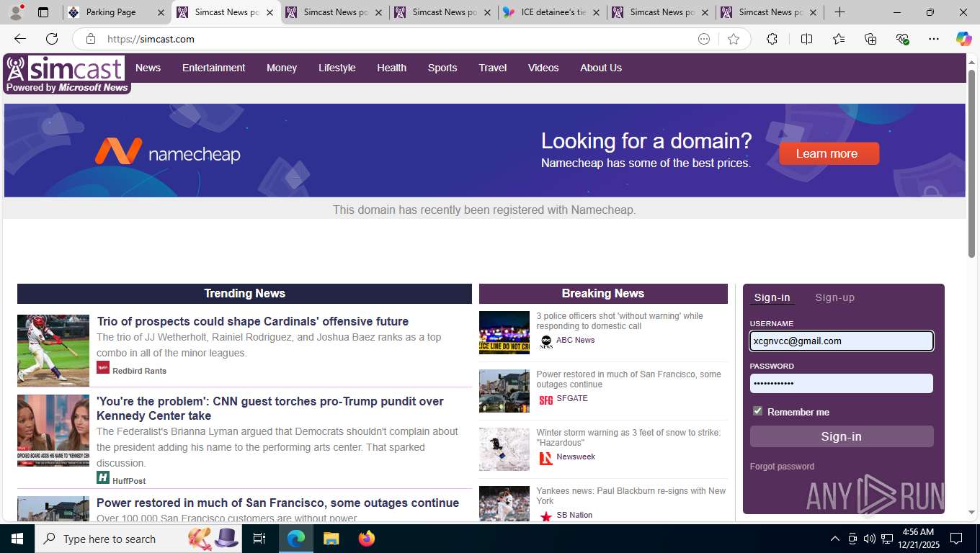980x553 pixels.
Task: Open the notifications center icon
Action: 956,539
